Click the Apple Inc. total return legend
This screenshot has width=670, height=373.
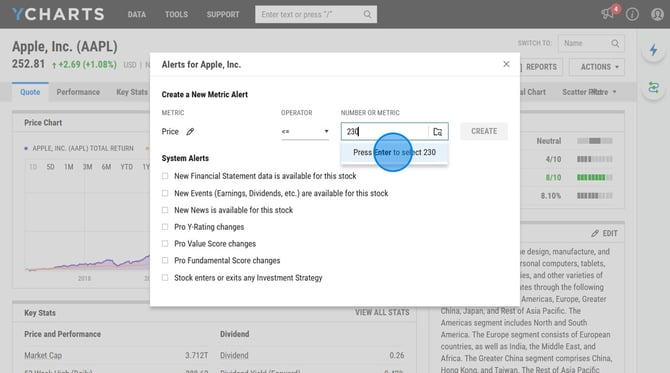tap(79, 148)
